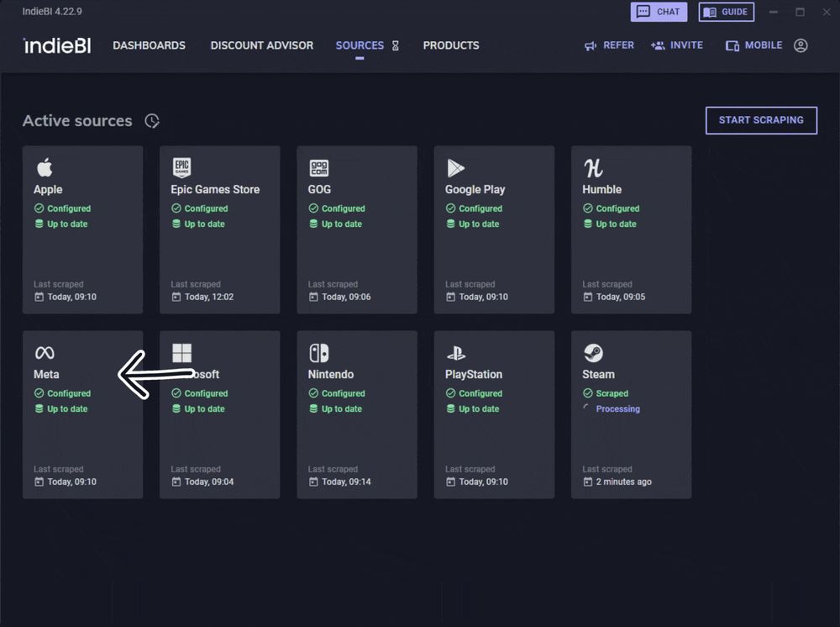The image size is (840, 627).
Task: Click the PlayStation card title
Action: point(474,374)
